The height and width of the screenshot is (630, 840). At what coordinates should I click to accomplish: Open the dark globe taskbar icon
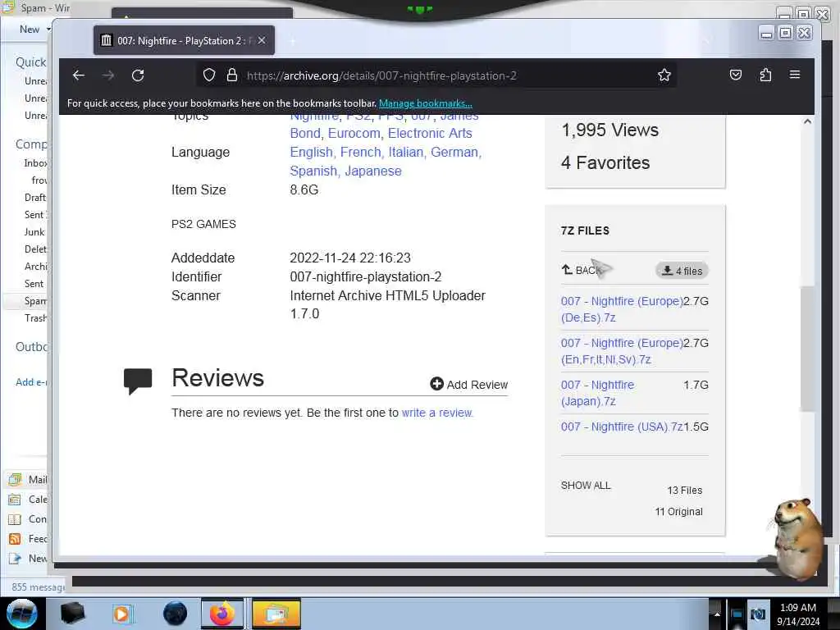pos(175,614)
